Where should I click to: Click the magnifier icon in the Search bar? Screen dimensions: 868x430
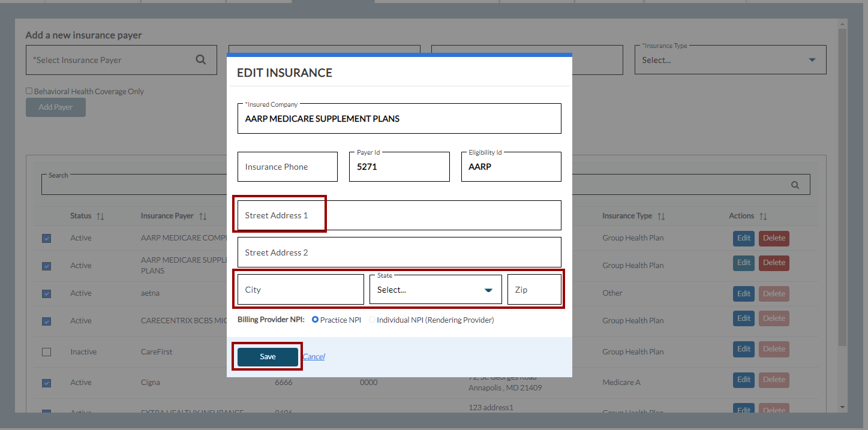tap(795, 185)
